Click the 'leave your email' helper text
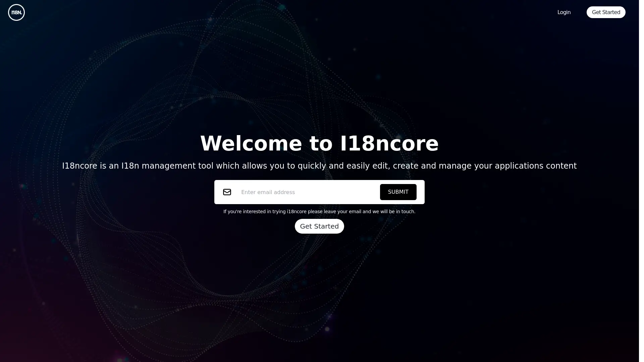The image size is (644, 362). (x=319, y=212)
